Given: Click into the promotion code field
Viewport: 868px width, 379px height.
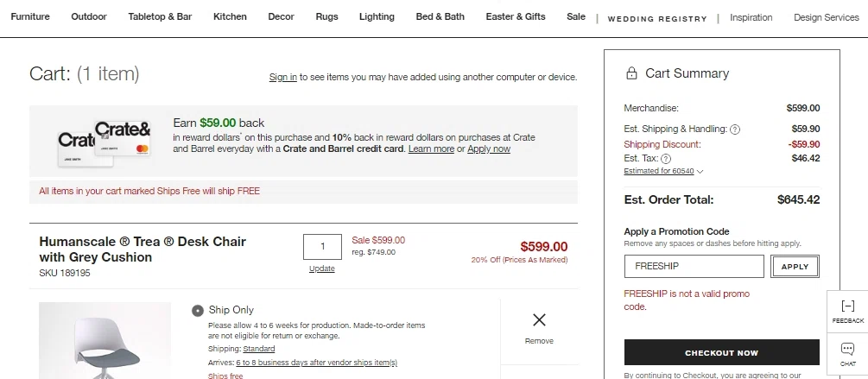Looking at the screenshot, I should pos(694,266).
